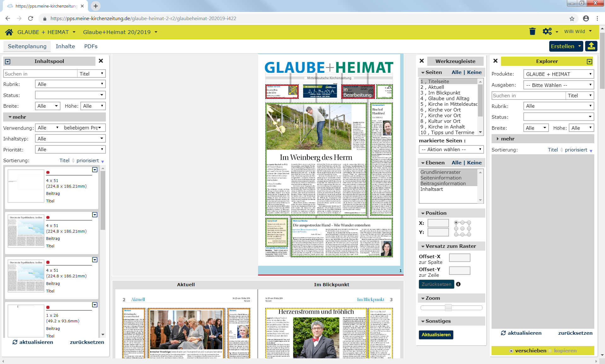Select the center position anchor point
The height and width of the screenshot is (364, 605).
(462, 229)
